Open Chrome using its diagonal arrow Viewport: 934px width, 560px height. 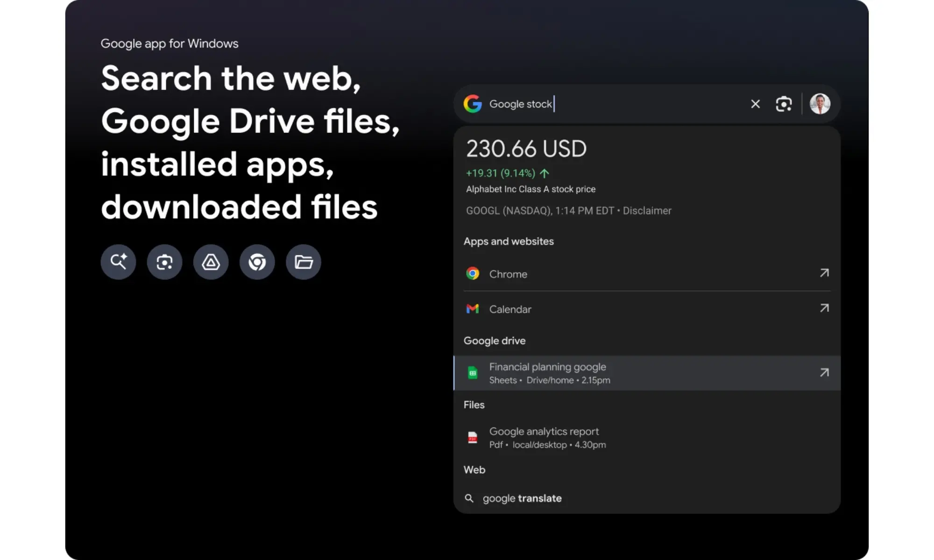[824, 273]
